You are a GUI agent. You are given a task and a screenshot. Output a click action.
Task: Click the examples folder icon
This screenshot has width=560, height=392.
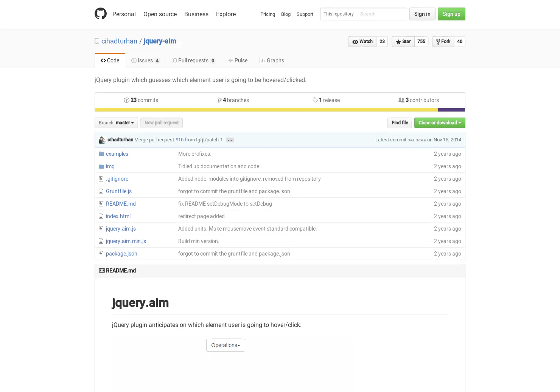[x=101, y=154]
